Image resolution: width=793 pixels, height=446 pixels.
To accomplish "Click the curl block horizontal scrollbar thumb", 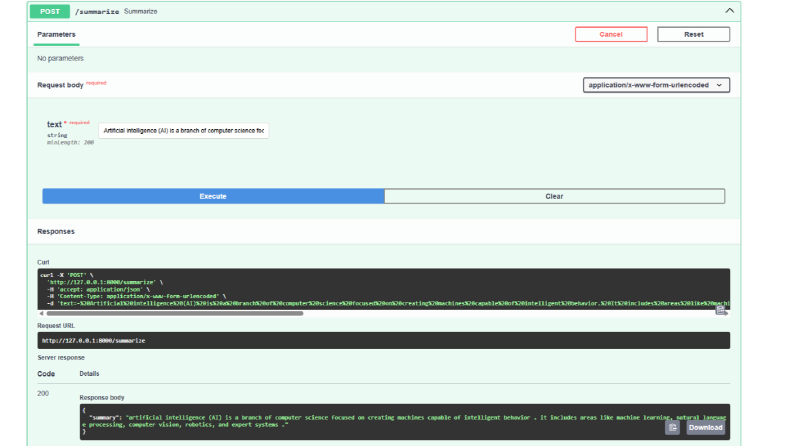I will tap(174, 314).
